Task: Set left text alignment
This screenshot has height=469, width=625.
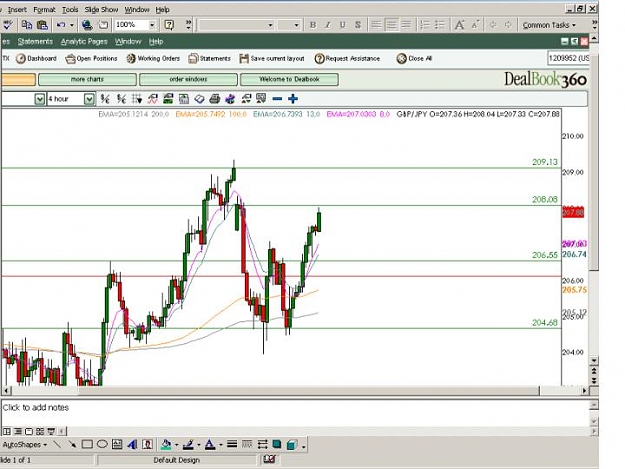Action: [376, 25]
